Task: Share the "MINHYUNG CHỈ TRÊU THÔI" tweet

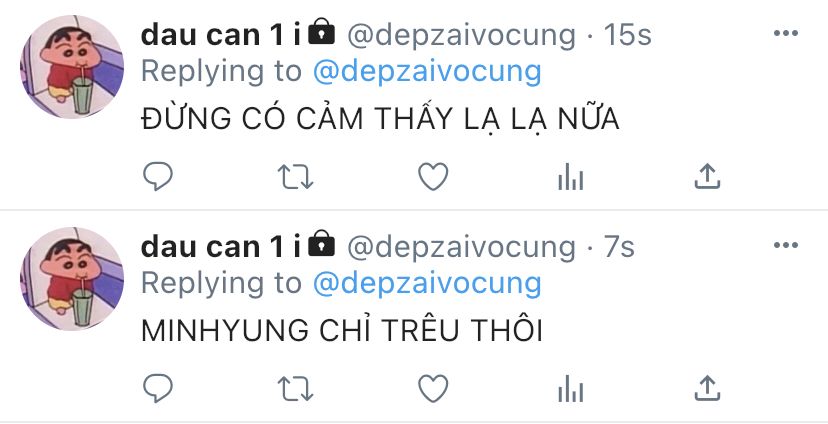Action: 708,389
